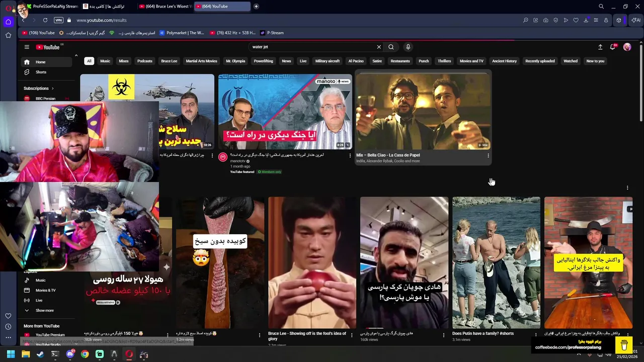Open the YouTube account avatar menu
The height and width of the screenshot is (362, 644).
coord(627,47)
